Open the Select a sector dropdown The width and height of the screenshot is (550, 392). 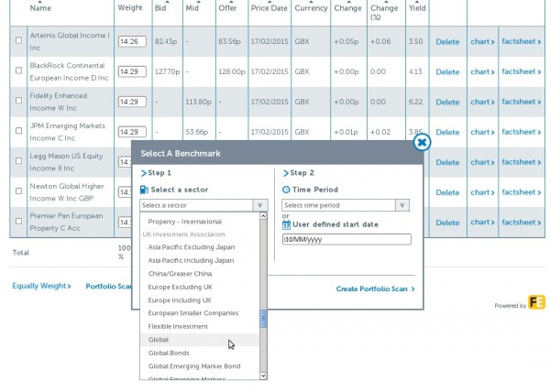click(203, 205)
